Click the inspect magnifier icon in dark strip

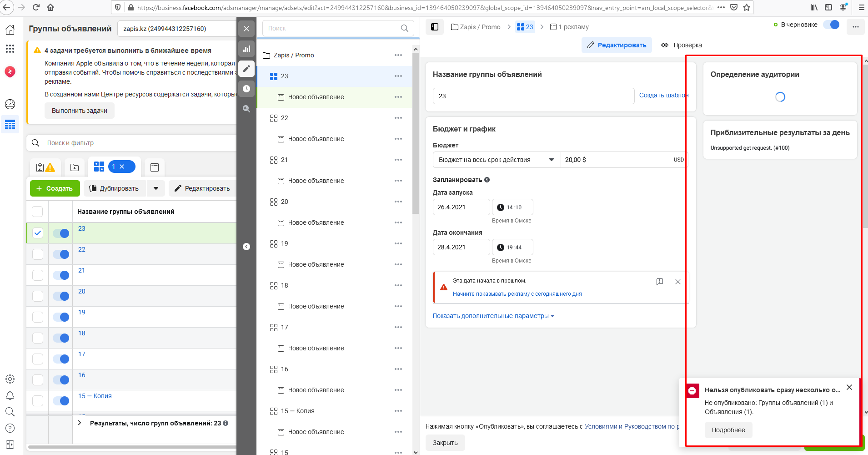pos(246,109)
